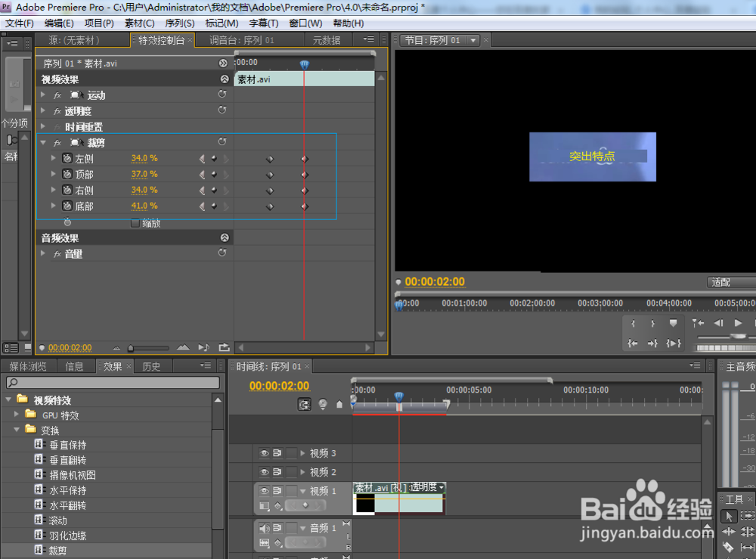Reset the 裁剪 effect parameters

click(x=222, y=141)
